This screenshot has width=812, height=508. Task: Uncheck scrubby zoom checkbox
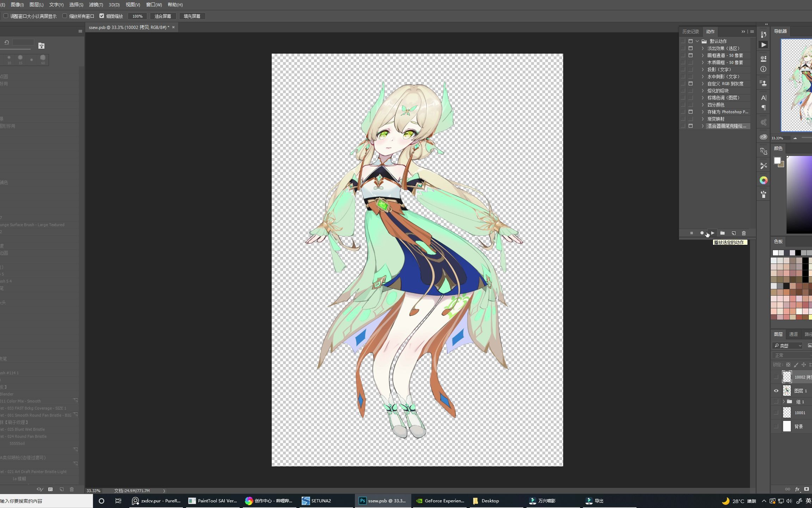[x=101, y=16]
